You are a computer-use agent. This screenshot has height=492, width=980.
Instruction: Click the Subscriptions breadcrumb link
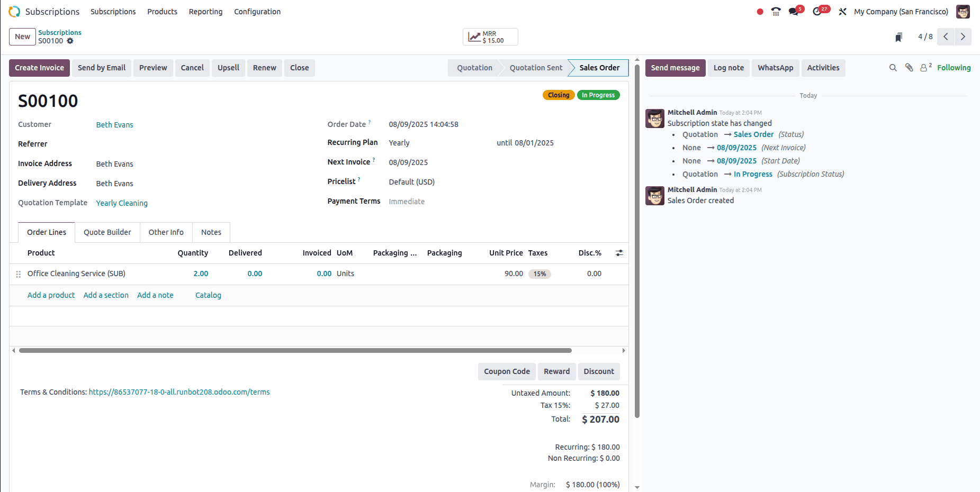(60, 32)
